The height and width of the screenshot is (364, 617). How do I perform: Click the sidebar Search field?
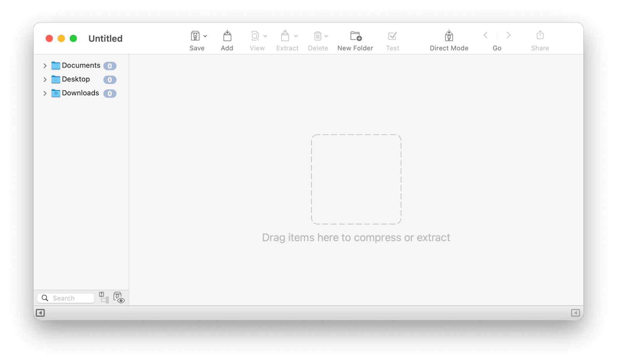(66, 298)
